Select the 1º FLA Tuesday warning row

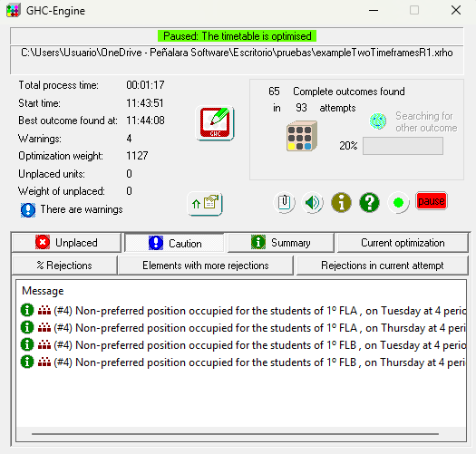(242, 311)
